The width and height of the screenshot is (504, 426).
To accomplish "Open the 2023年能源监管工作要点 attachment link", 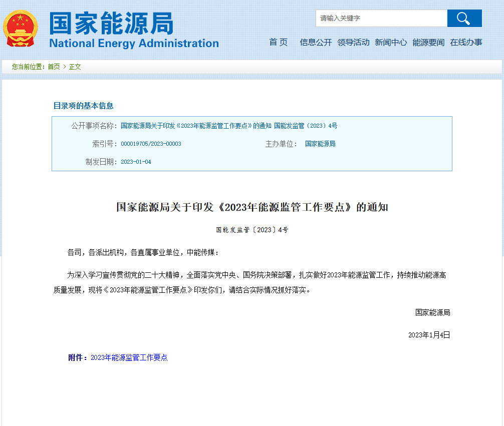I will [129, 357].
